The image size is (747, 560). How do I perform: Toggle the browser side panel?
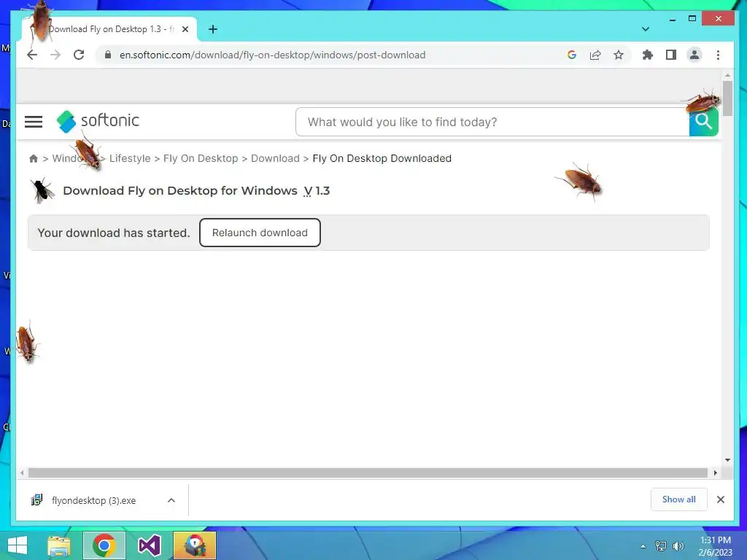point(671,55)
